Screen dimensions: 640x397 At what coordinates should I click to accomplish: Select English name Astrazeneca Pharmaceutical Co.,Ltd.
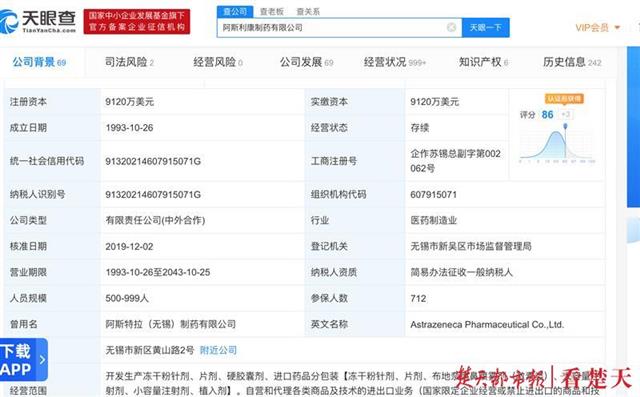tap(487, 324)
